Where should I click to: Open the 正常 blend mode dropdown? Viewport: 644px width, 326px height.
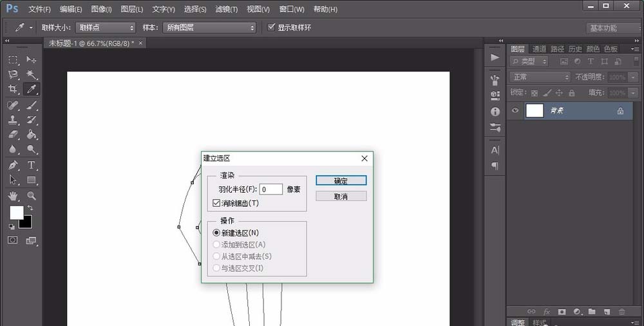540,77
